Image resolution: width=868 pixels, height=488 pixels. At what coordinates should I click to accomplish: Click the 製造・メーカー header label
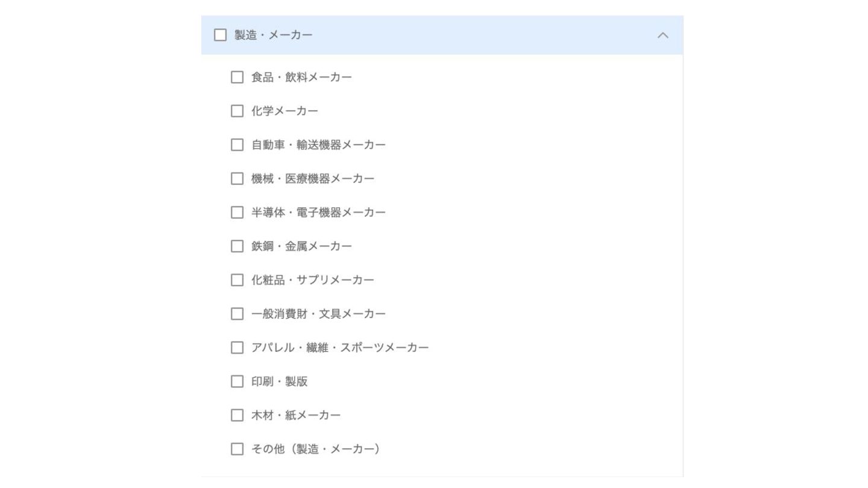coord(274,35)
